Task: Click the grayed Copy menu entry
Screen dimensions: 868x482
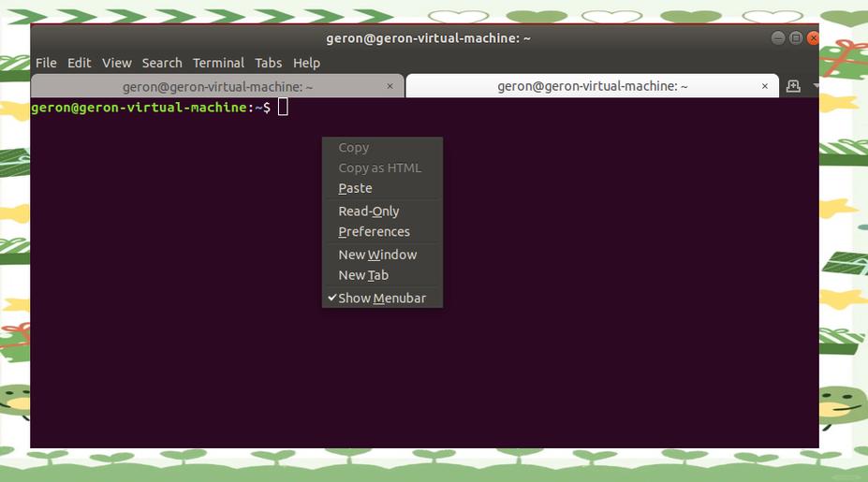Action: (382, 148)
